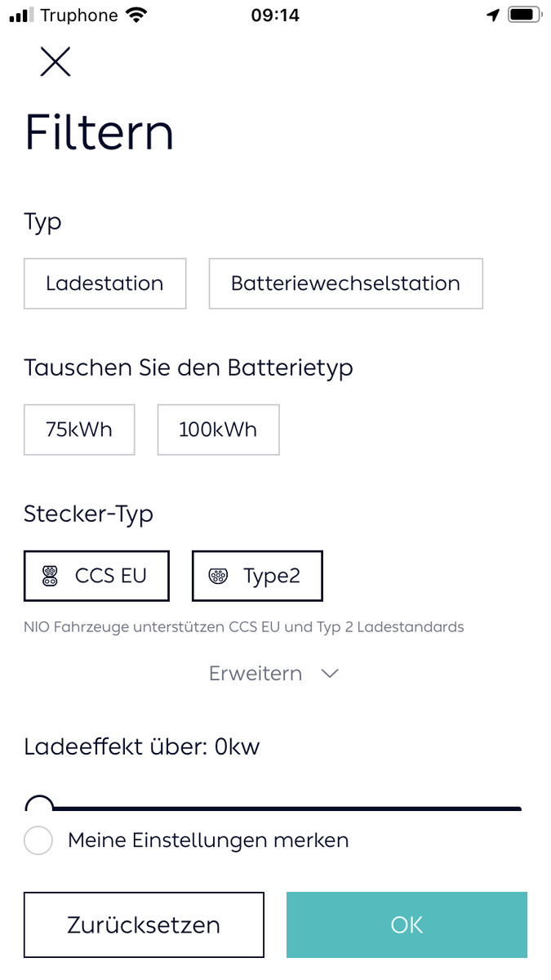Tap the cellular signal bars icon
This screenshot has width=551, height=980.
click(x=21, y=16)
